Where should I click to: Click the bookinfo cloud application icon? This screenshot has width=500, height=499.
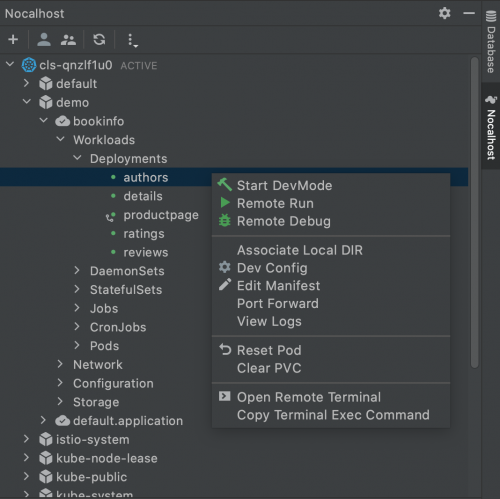(x=62, y=121)
